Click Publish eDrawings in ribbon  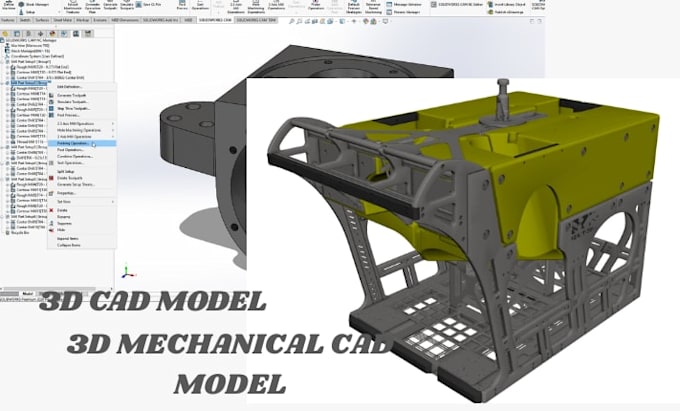tap(505, 12)
